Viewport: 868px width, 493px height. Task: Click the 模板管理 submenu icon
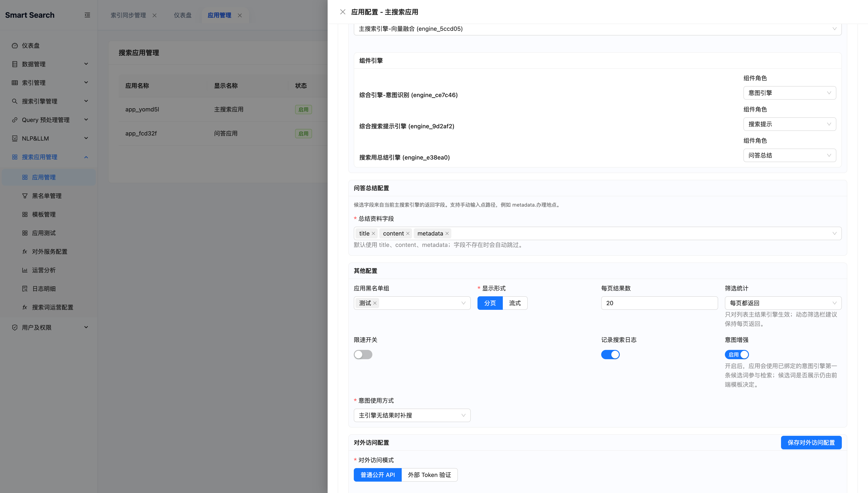pos(25,215)
